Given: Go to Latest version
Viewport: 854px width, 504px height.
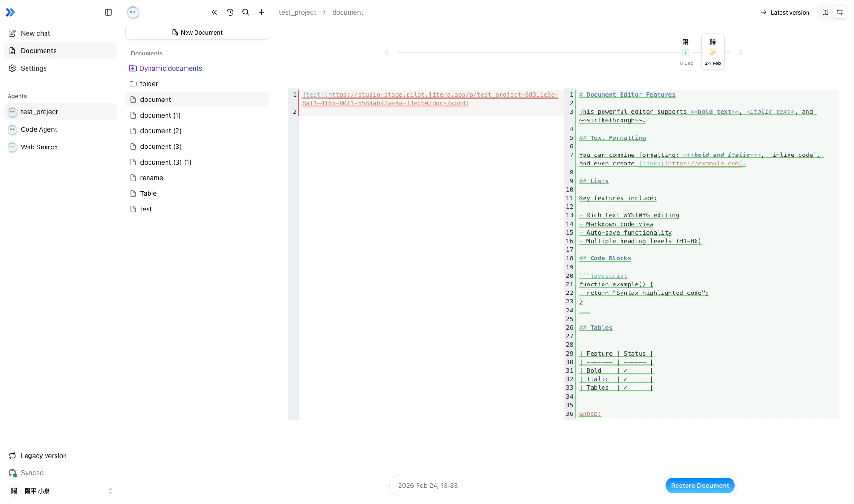Looking at the screenshot, I should [785, 12].
